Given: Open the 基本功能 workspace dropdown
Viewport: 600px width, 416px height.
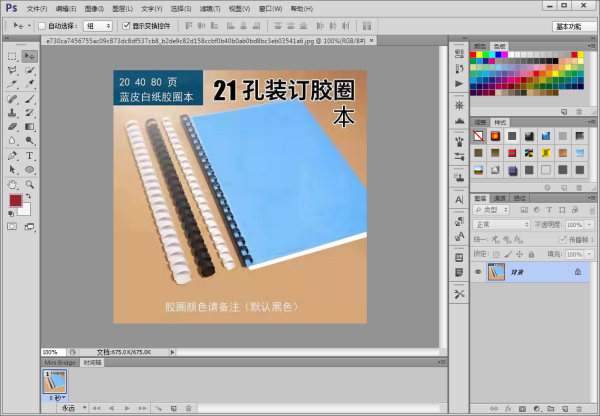Looking at the screenshot, I should pyautogui.click(x=573, y=26).
